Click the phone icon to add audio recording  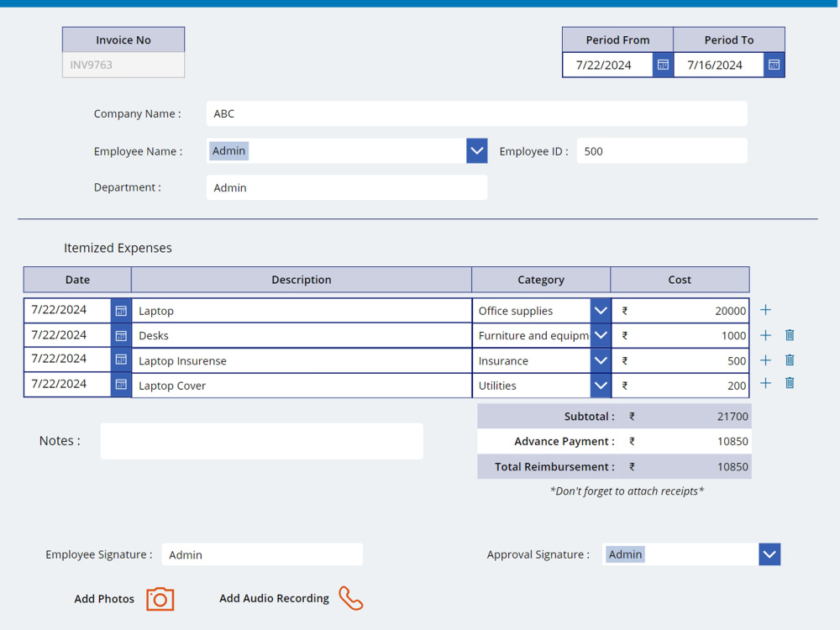[351, 598]
